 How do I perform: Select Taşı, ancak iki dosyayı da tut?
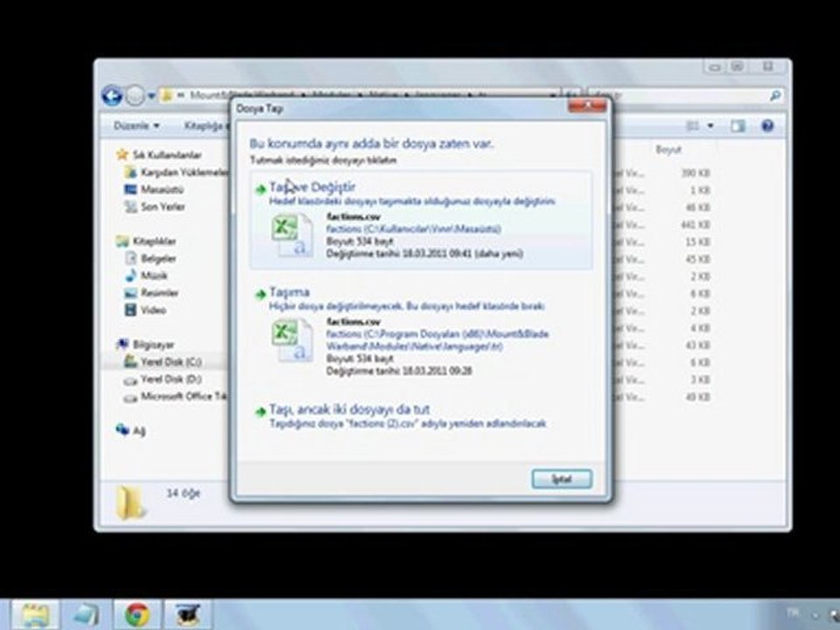tap(421, 416)
